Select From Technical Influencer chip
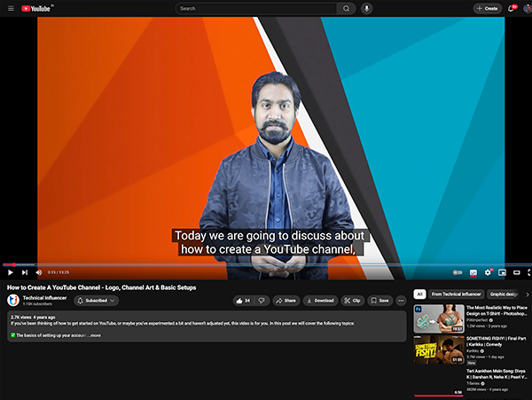 pyautogui.click(x=457, y=294)
